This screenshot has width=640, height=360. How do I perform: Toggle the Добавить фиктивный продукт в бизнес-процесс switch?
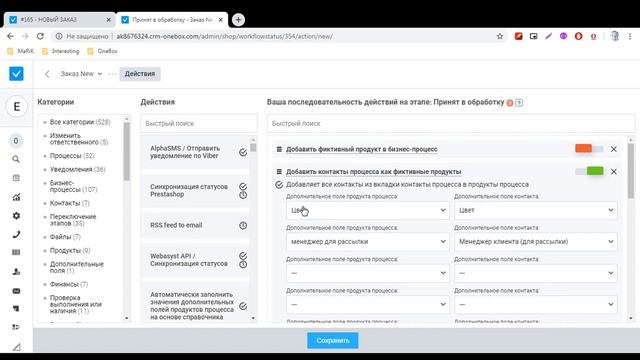tap(589, 149)
